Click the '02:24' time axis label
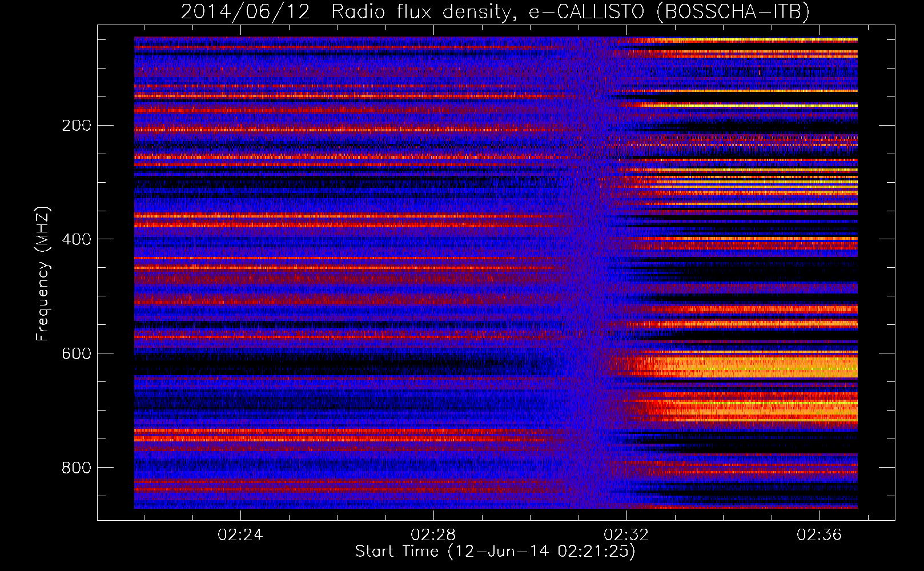The image size is (924, 571). tap(240, 535)
